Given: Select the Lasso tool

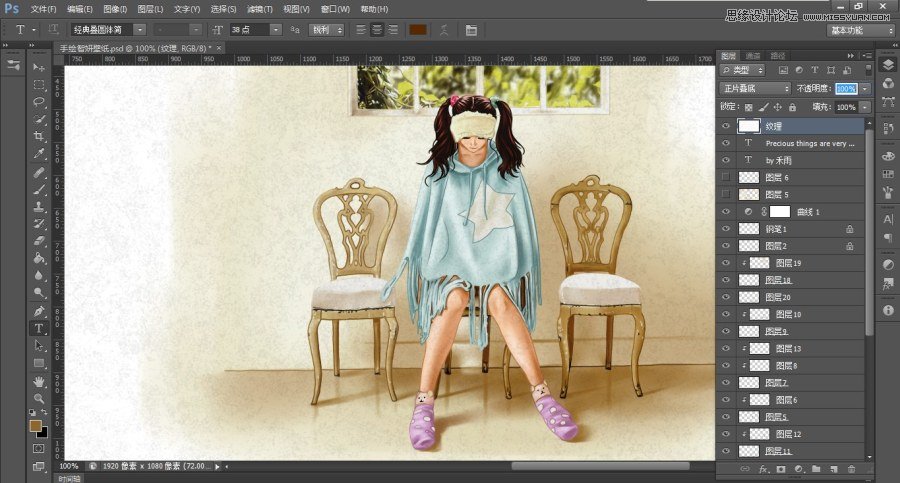Looking at the screenshot, I should (x=39, y=101).
